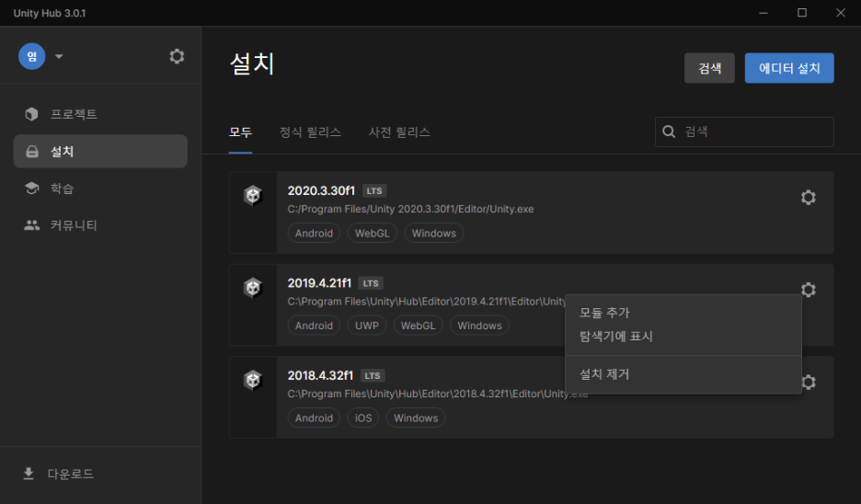Click the Unity icon for 2020.3.30f1

[253, 196]
